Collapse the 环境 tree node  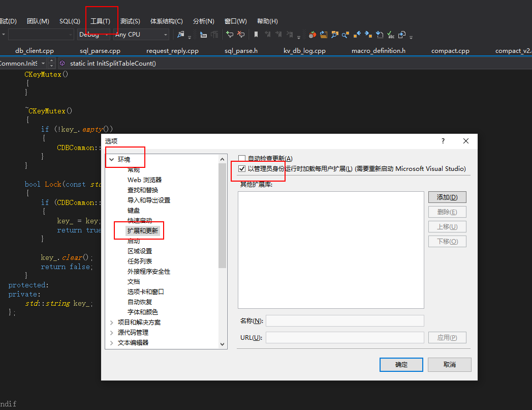point(111,159)
